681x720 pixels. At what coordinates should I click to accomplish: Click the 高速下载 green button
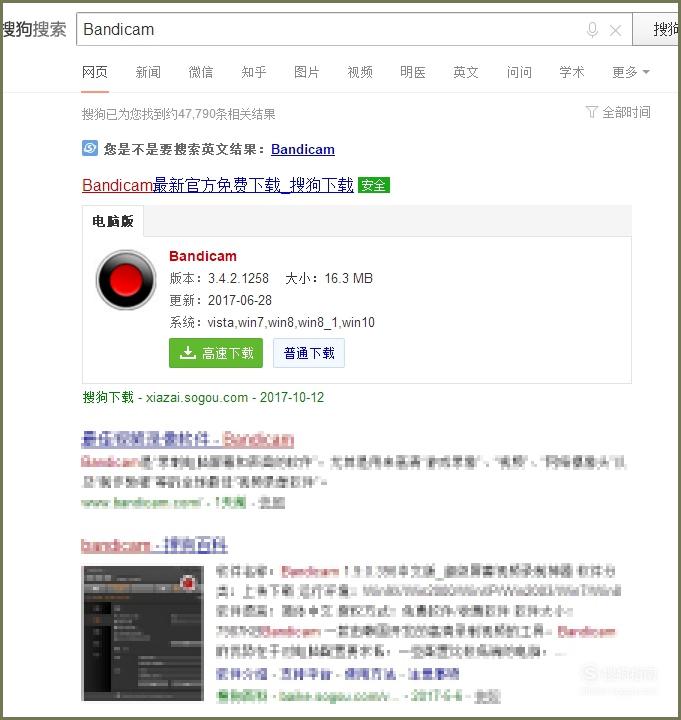[216, 353]
